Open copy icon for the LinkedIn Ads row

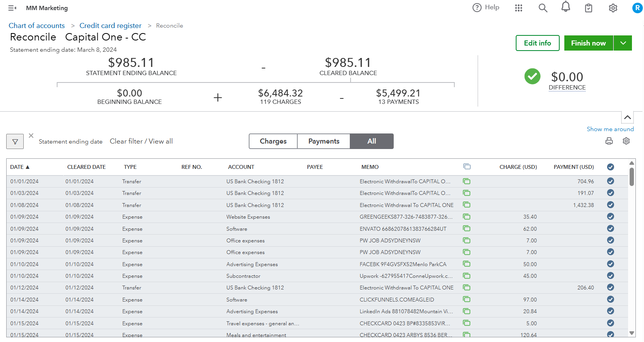[x=467, y=311]
